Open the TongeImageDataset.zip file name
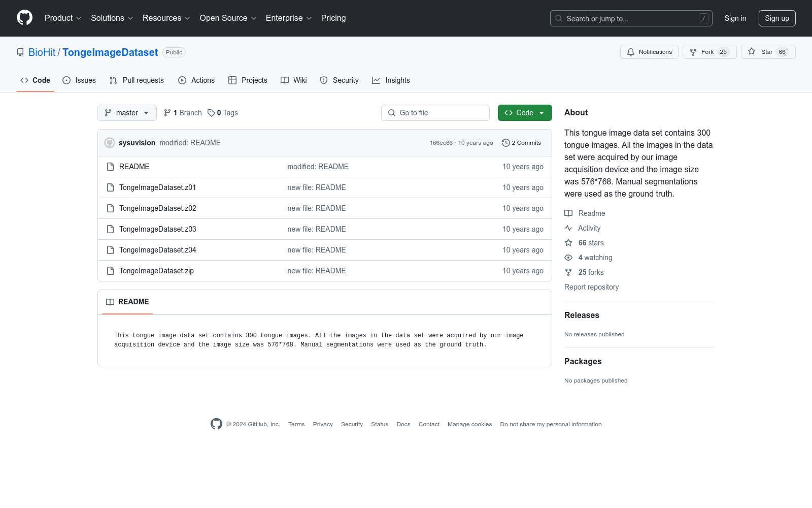 (x=156, y=271)
